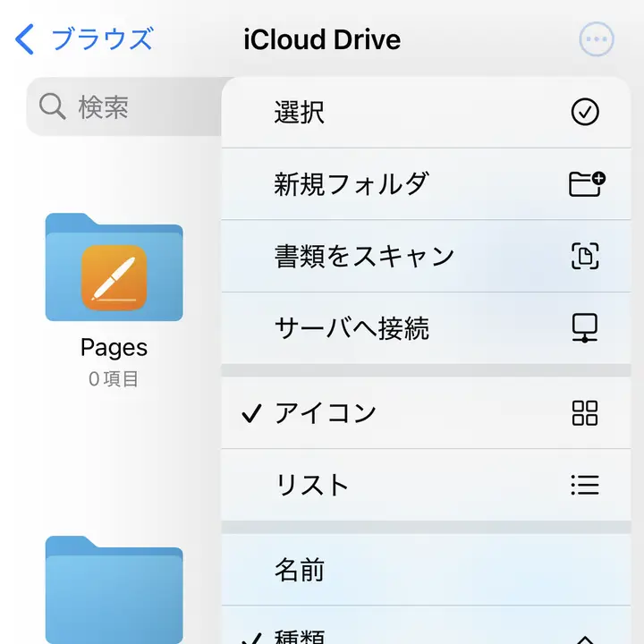Click the document scanner icon
The width and height of the screenshot is (644, 644).
[584, 257]
